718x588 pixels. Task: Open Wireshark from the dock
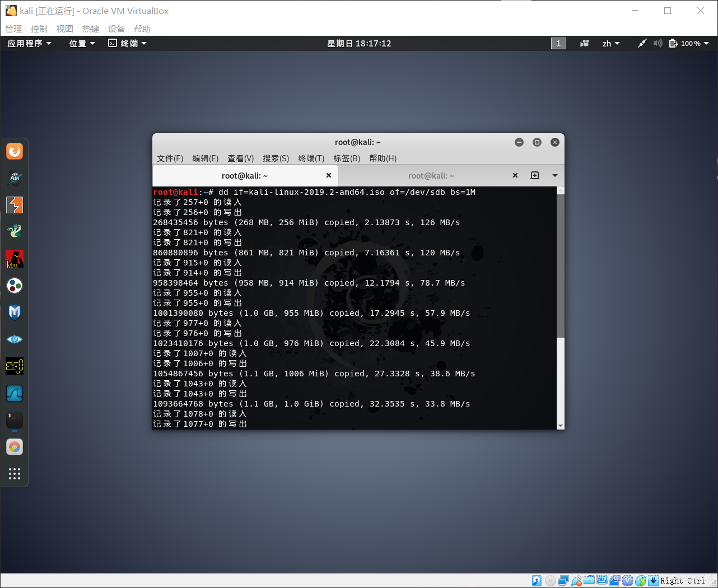coord(15,393)
